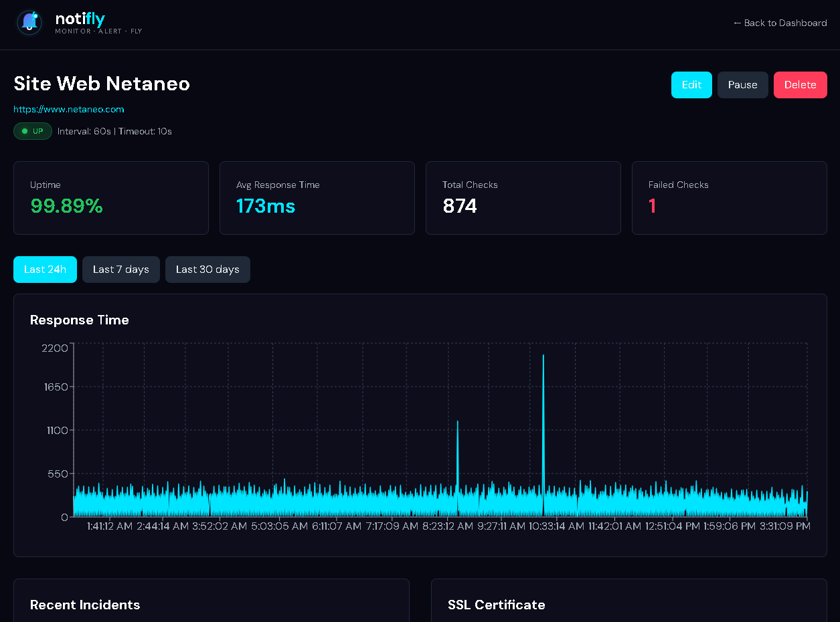Select the Uptime stat card
Image resolution: width=840 pixels, height=622 pixels.
[x=110, y=197]
